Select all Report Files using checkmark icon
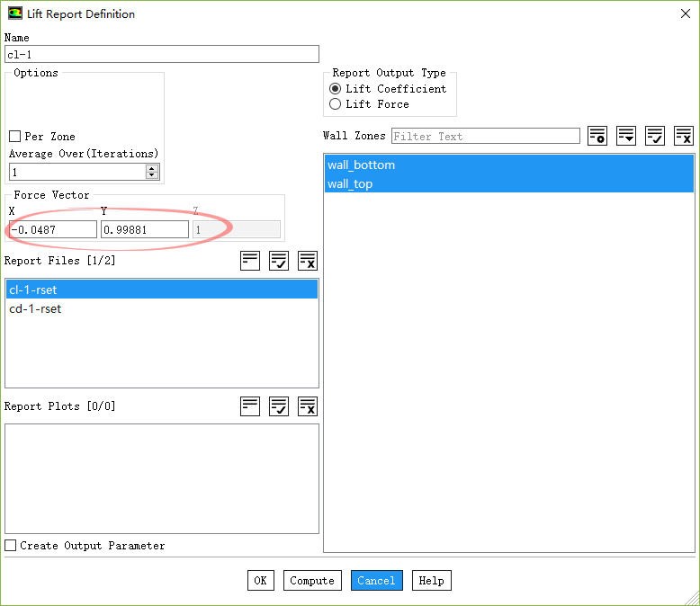Viewport: 700px width, 606px height. [x=279, y=261]
